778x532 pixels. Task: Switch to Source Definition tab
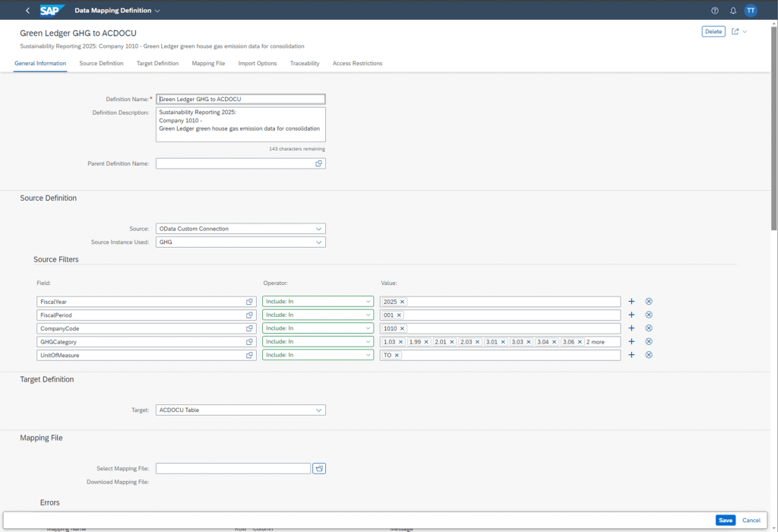(101, 64)
